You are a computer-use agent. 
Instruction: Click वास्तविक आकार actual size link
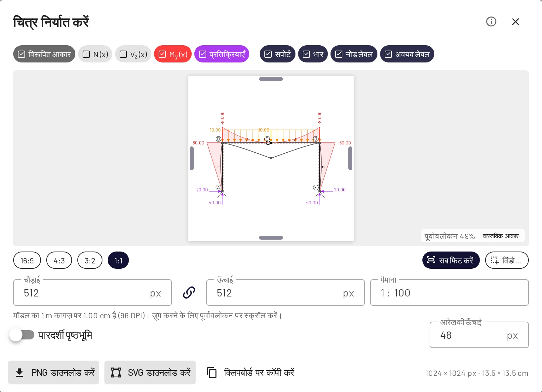click(500, 236)
